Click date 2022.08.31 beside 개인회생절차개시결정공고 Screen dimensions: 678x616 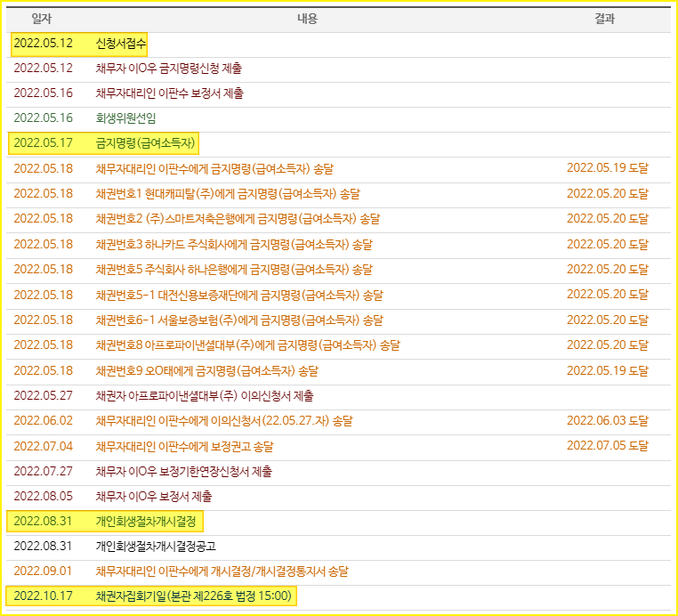[44, 547]
